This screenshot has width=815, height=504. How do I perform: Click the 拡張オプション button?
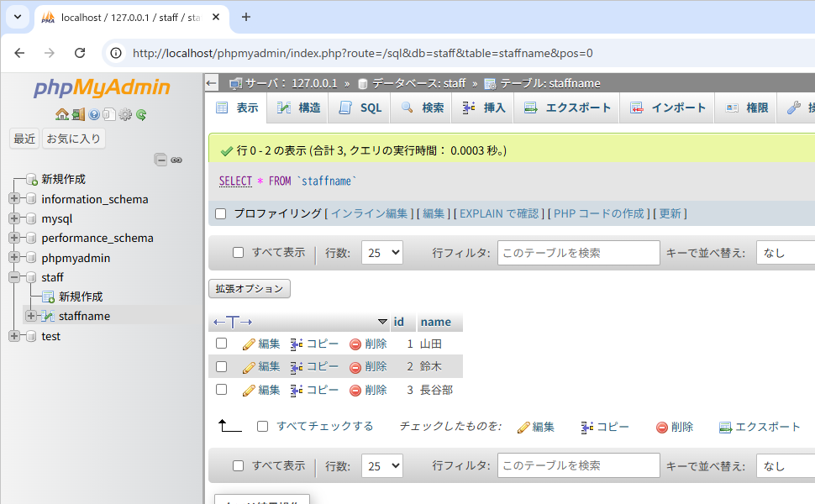click(x=249, y=288)
